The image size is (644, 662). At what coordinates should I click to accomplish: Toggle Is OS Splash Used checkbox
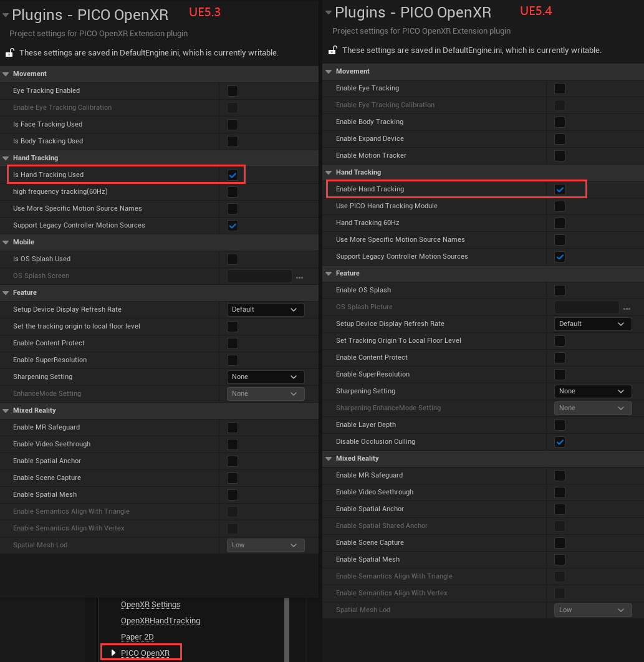[x=233, y=259]
